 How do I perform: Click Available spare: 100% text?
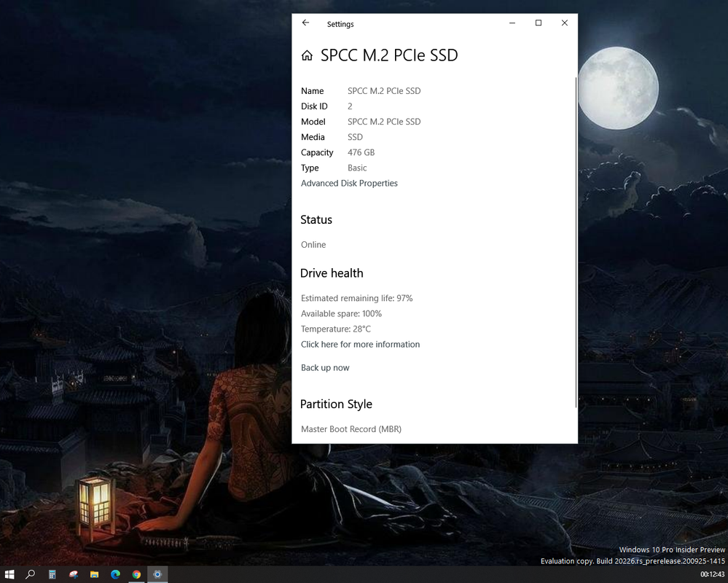(x=341, y=314)
